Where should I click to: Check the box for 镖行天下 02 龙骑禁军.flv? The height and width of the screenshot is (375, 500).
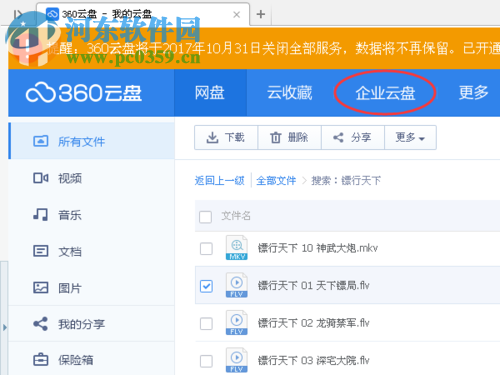[x=206, y=324]
